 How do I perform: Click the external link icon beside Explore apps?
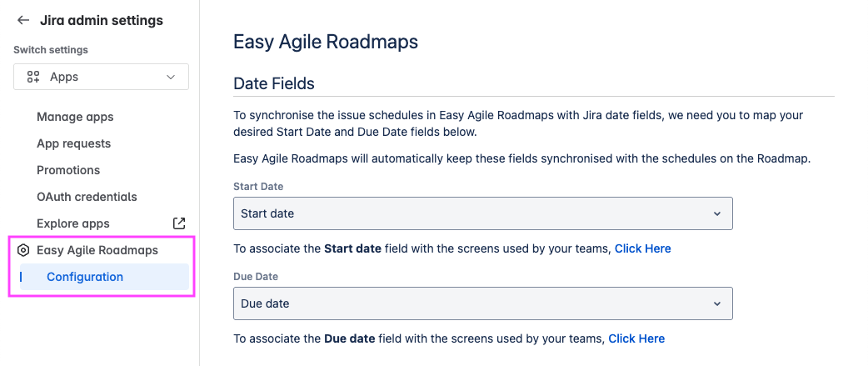click(x=178, y=223)
